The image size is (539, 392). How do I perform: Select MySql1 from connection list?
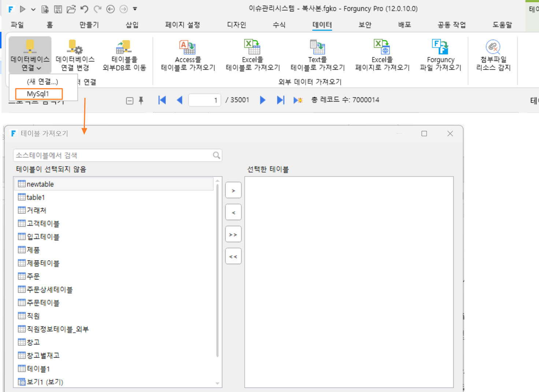pyautogui.click(x=39, y=94)
